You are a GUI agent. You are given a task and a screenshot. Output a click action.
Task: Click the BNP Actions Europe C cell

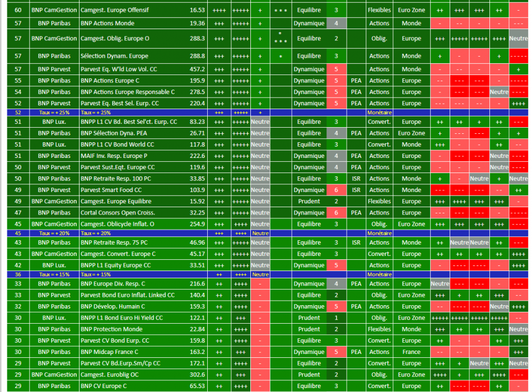coord(110,81)
